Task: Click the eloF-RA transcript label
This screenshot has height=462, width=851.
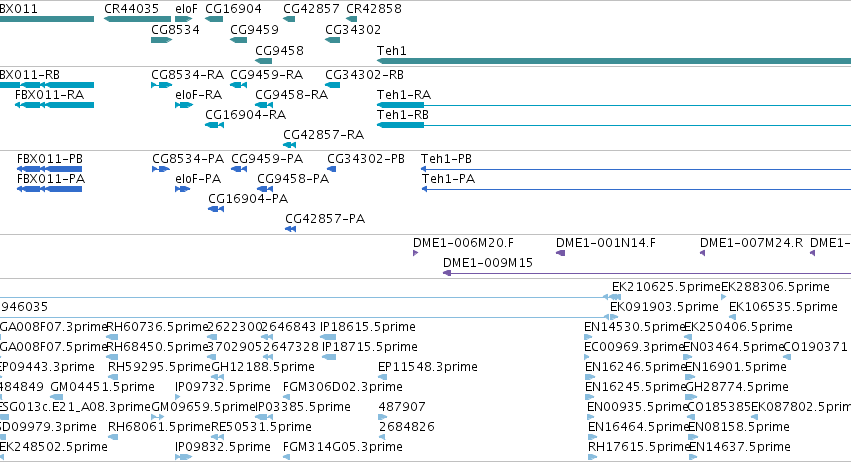Action: tap(199, 95)
